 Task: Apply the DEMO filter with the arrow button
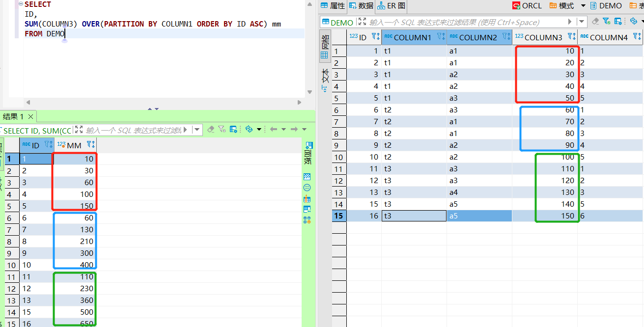pyautogui.click(x=570, y=22)
